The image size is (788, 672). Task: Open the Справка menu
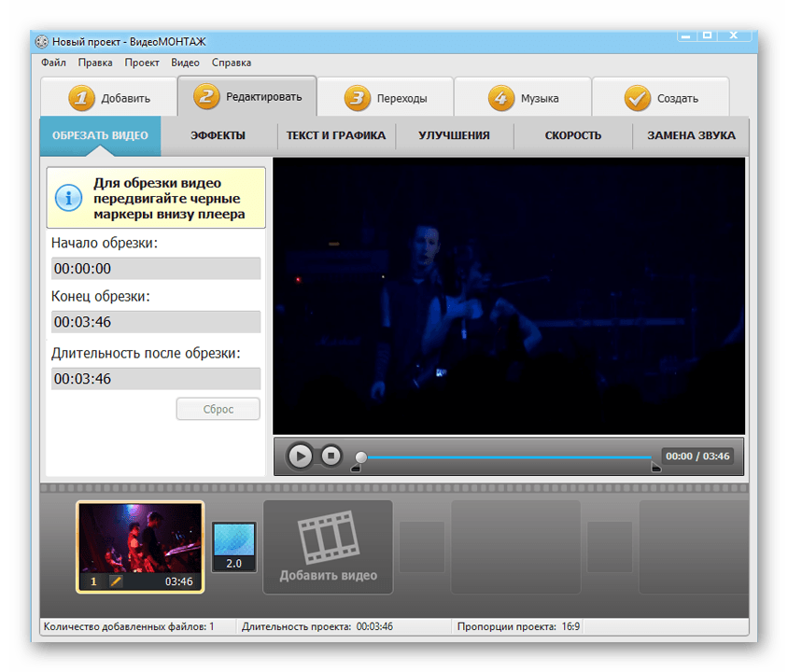point(232,63)
